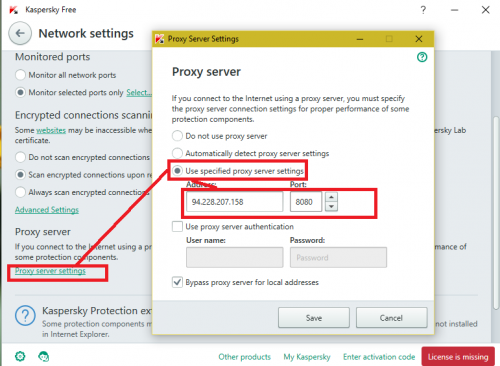
Task: Click the Enter activation code link
Action: [379, 357]
